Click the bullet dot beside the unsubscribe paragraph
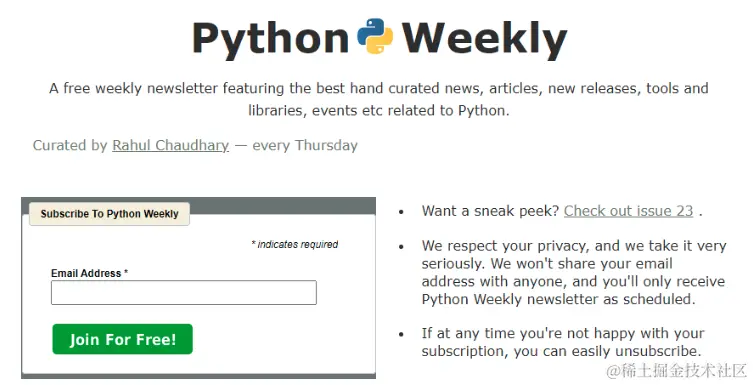753x385 pixels. click(401, 334)
